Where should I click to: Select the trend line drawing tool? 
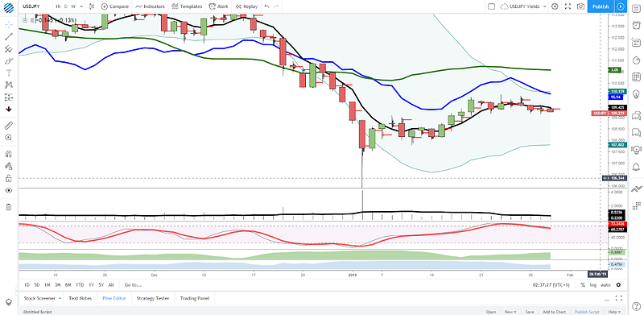[9, 36]
